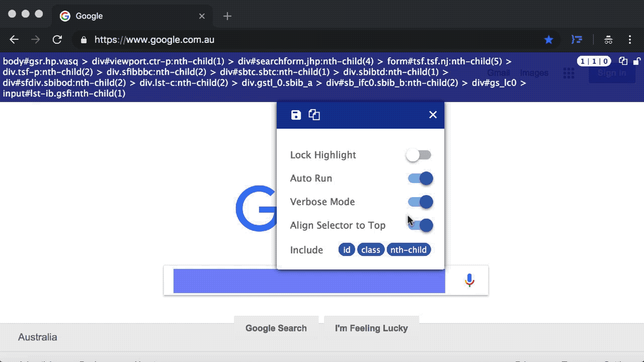Open the Gmail link
Image resolution: width=644 pixels, height=362 pixels.
[498, 73]
